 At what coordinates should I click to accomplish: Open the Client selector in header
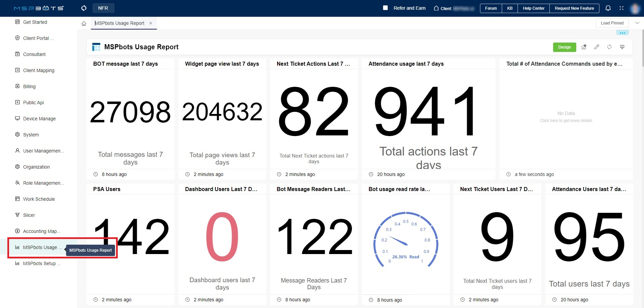click(454, 8)
